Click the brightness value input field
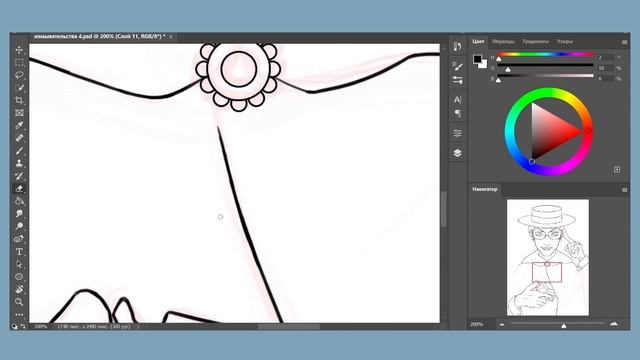Image resolution: width=640 pixels, height=360 pixels. tap(605, 79)
